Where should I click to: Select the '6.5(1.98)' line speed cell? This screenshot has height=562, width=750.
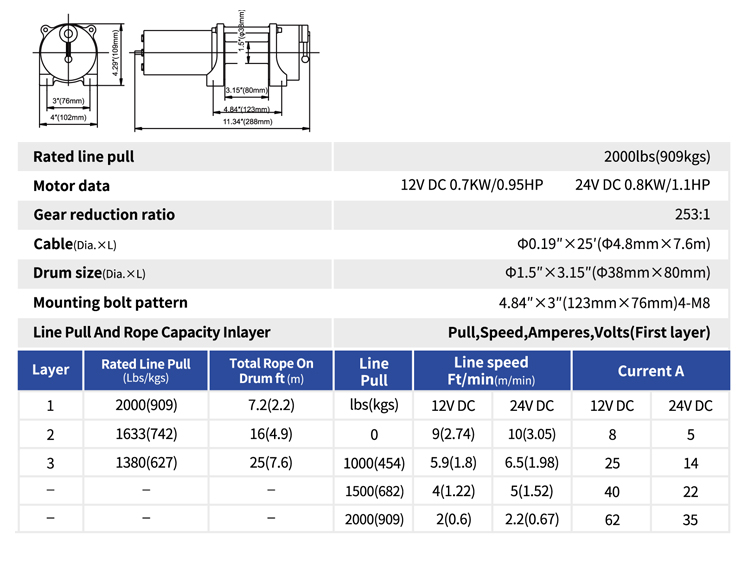[531, 464]
